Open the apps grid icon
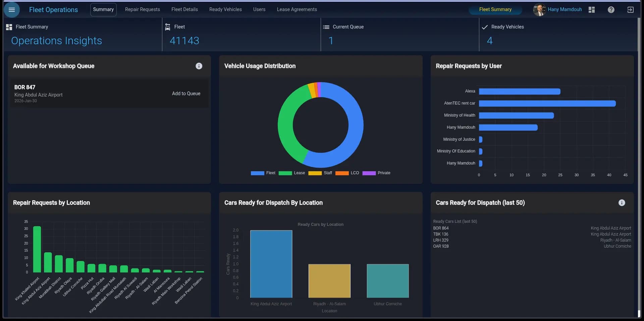The width and height of the screenshot is (644, 321). tap(591, 9)
